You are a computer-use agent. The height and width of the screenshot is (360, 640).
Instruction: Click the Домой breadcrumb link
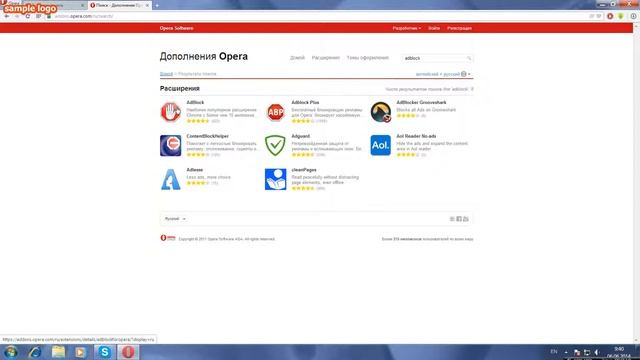[x=166, y=74]
